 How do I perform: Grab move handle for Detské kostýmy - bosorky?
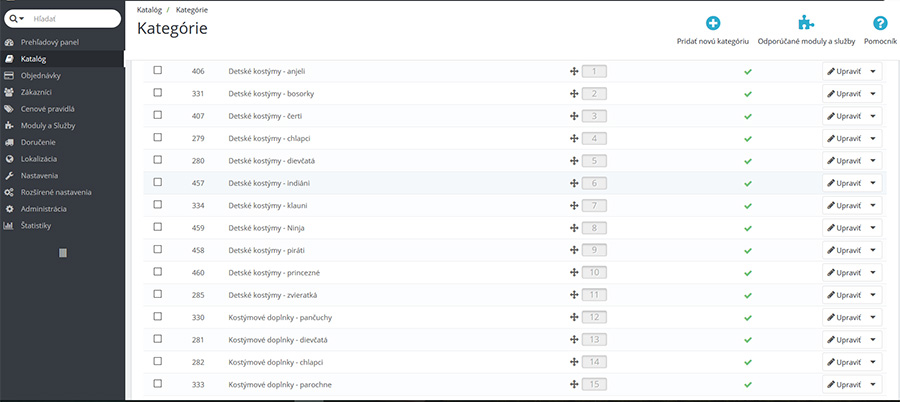click(x=573, y=94)
